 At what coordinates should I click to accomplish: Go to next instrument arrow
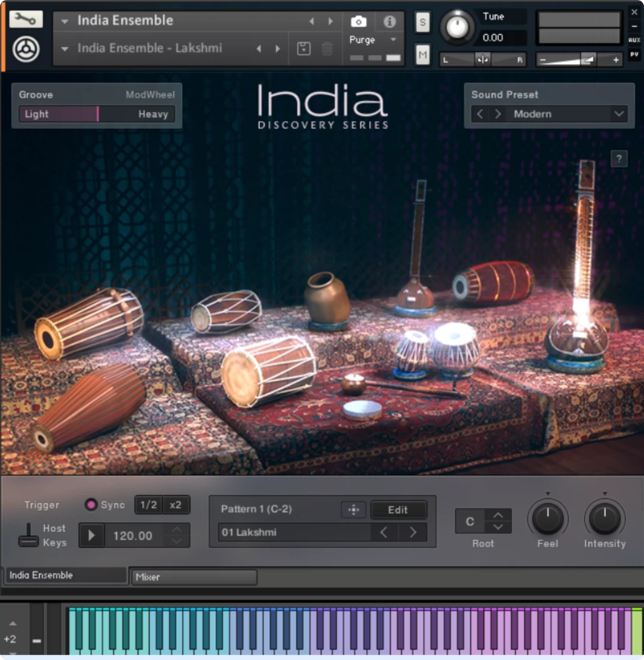pos(330,21)
